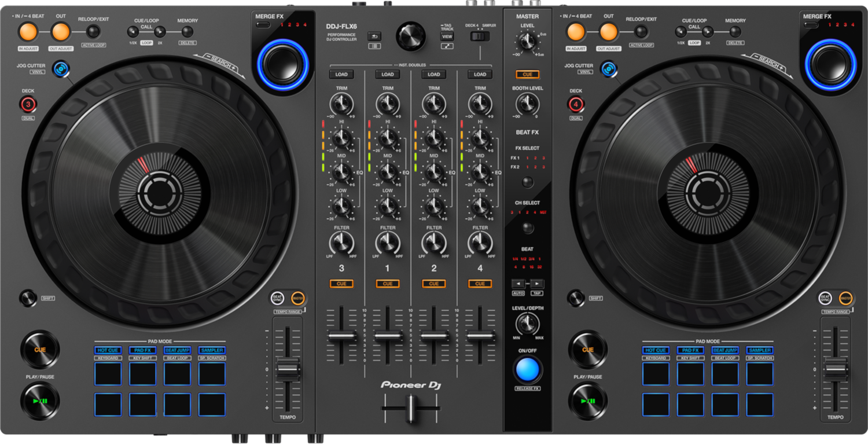Click the LOAD button for channel 2

[x=434, y=74]
